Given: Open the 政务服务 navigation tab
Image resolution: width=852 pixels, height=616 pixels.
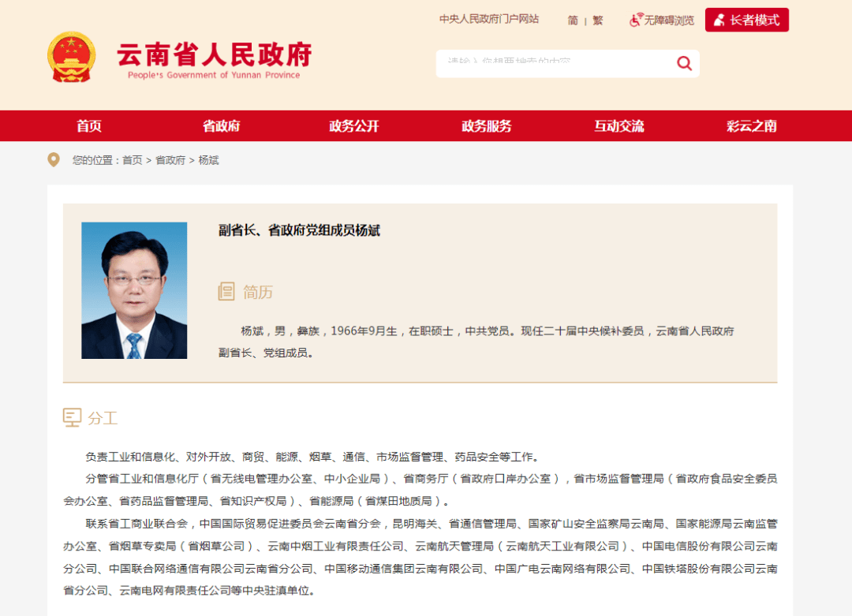Looking at the screenshot, I should (x=486, y=126).
